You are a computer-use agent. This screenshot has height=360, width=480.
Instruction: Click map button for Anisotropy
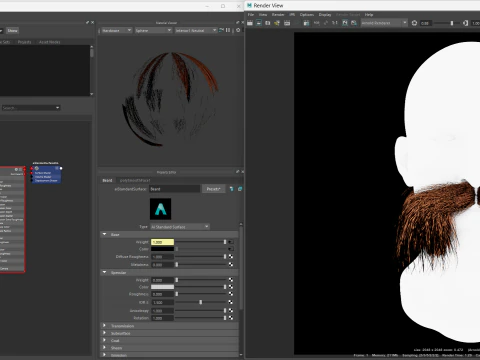(x=231, y=310)
